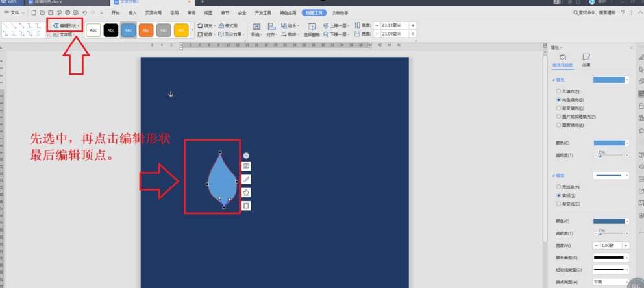This screenshot has width=644, height=288.
Task: Click the lock icon in right sidebar
Action: tap(641, 106)
